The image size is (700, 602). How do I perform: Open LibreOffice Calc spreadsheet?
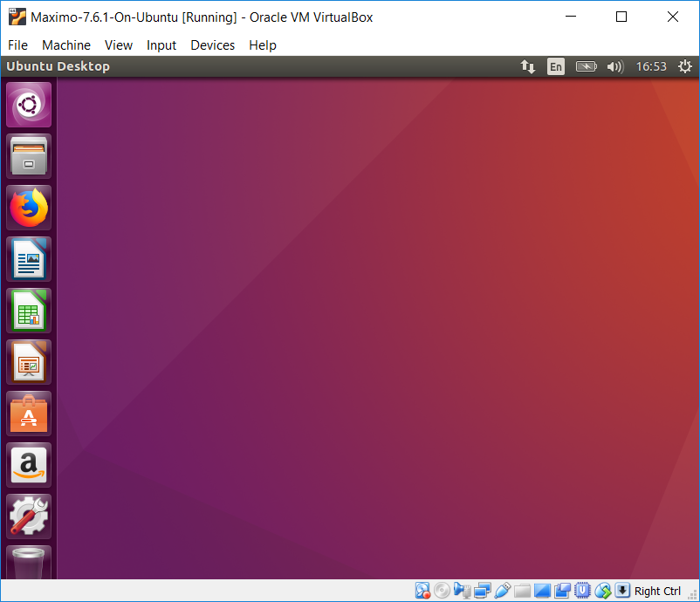pyautogui.click(x=29, y=311)
